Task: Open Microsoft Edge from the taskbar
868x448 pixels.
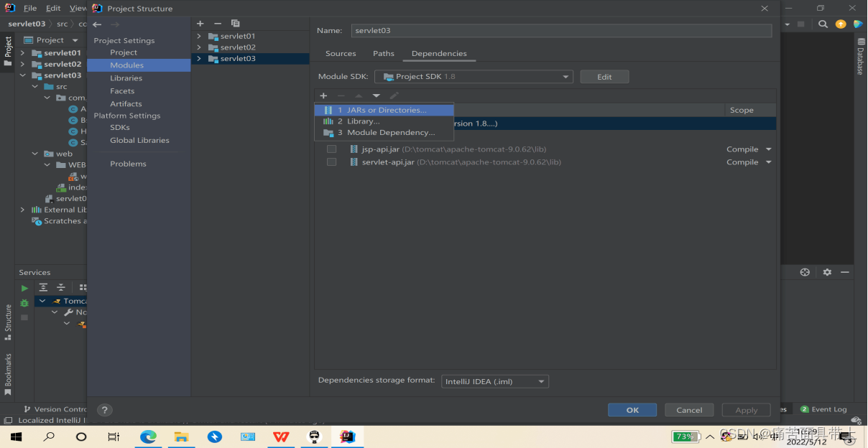Action: 148,436
